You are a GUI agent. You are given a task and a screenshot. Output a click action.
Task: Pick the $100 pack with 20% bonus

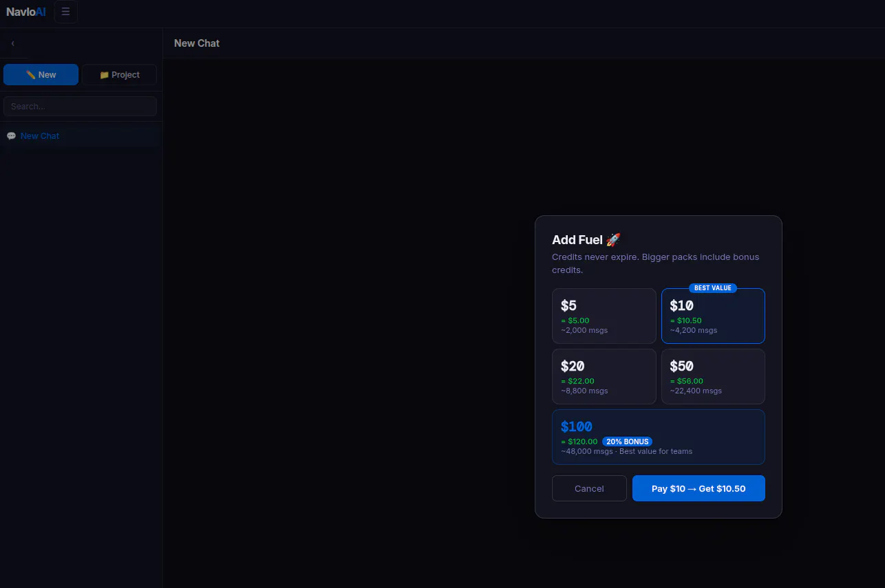659,437
